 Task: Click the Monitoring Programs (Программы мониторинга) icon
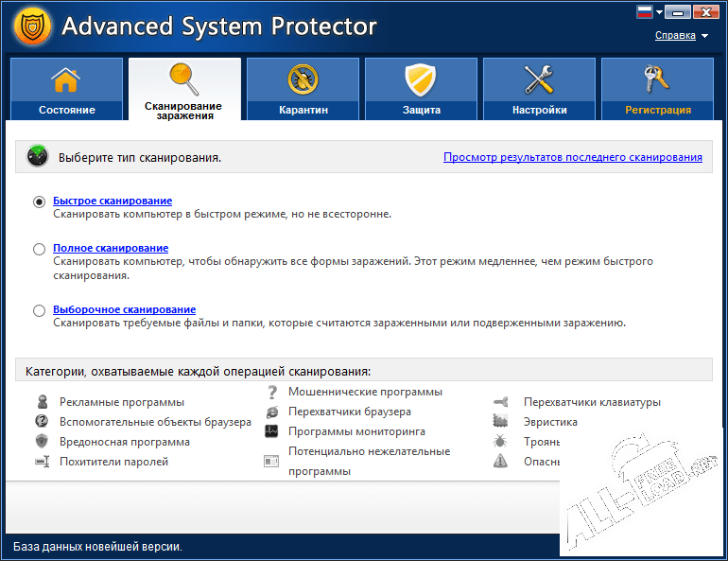coord(271,431)
